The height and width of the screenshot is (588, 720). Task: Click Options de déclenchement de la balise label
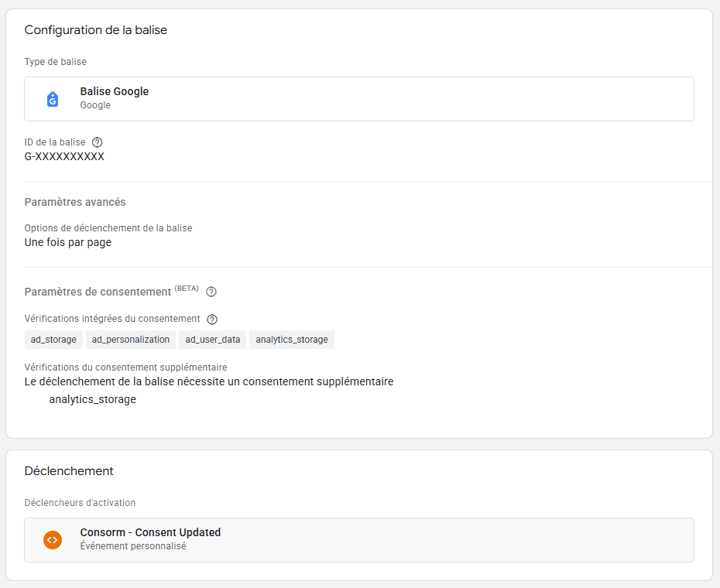coord(108,228)
